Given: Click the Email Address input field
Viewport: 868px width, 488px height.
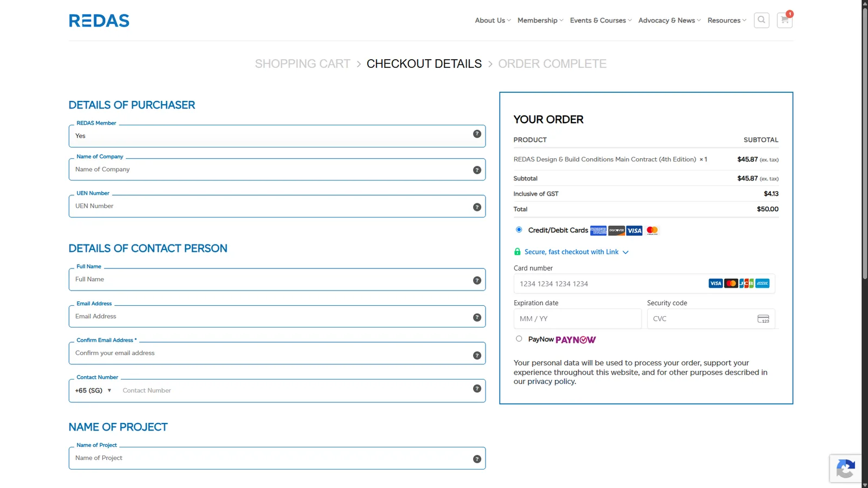Looking at the screenshot, I should [277, 317].
